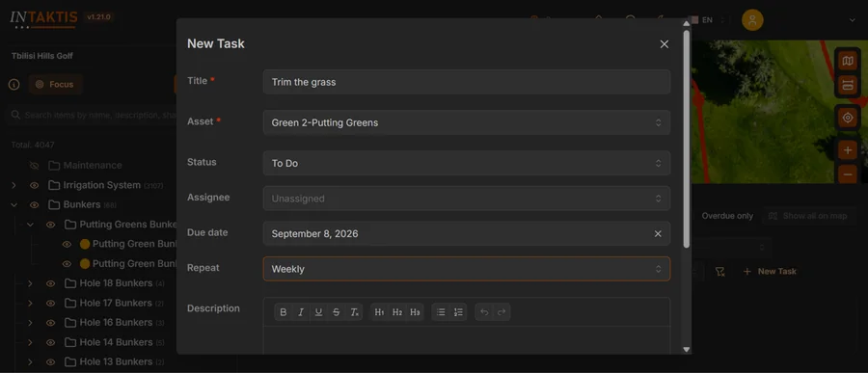Open the user avatar profile menu

coord(752,20)
